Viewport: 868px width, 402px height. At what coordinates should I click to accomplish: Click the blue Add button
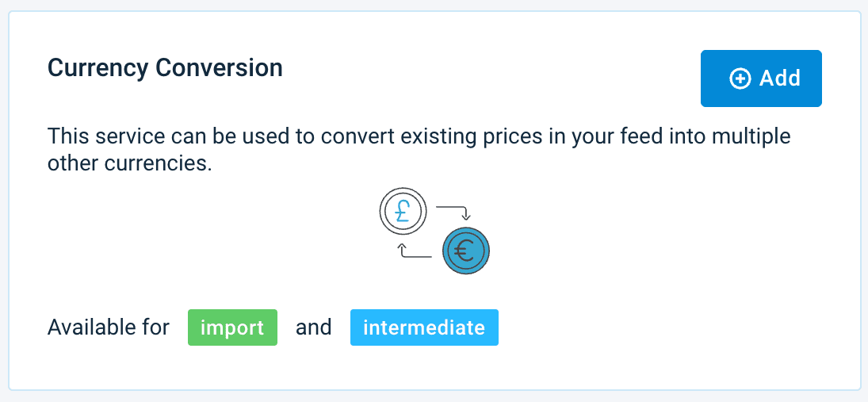click(x=761, y=78)
